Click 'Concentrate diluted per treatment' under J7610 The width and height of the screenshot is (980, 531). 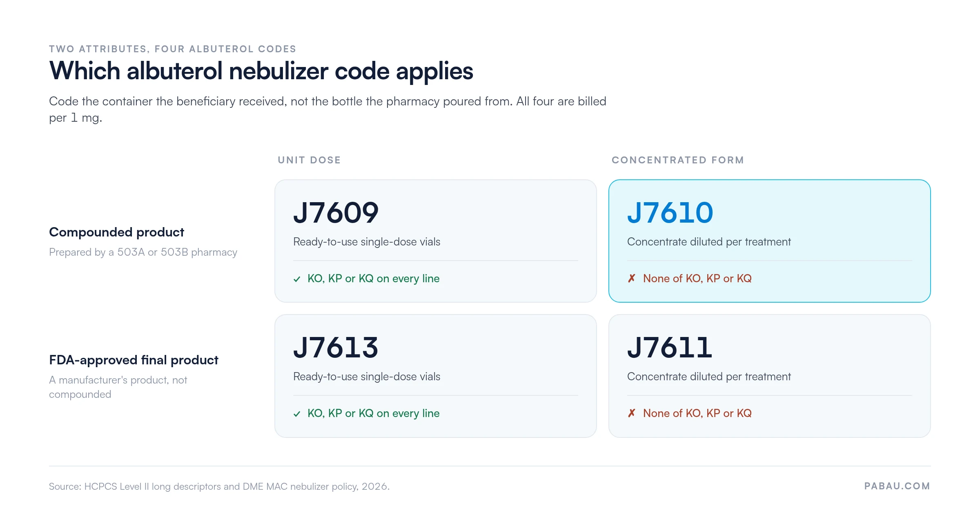pos(709,242)
